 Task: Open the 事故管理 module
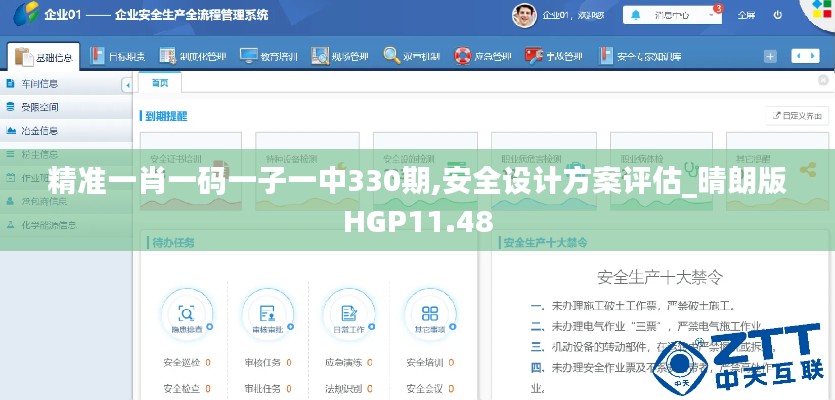pyautogui.click(x=554, y=56)
